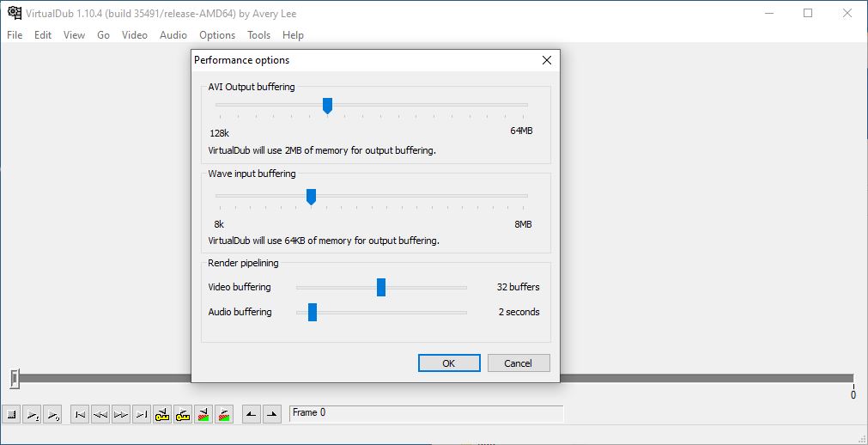The height and width of the screenshot is (445, 868).
Task: Step forward with the double right arrow
Action: pyautogui.click(x=121, y=414)
